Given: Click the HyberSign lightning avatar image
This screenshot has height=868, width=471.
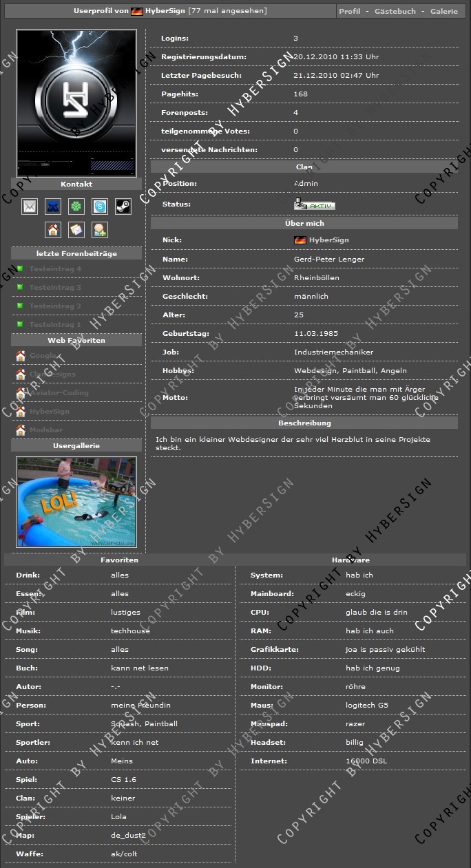Looking at the screenshot, I should tap(76, 103).
